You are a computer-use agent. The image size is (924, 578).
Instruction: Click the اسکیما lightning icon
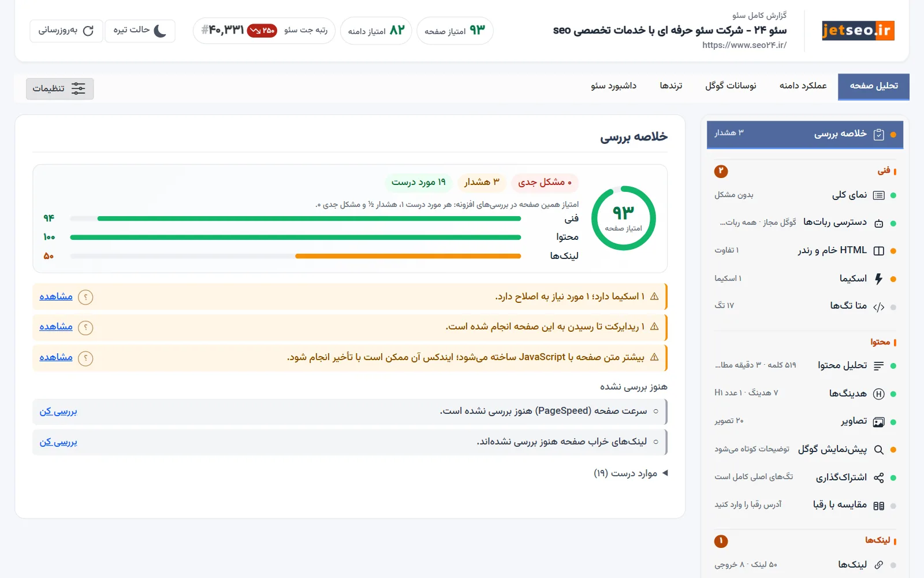pos(878,279)
